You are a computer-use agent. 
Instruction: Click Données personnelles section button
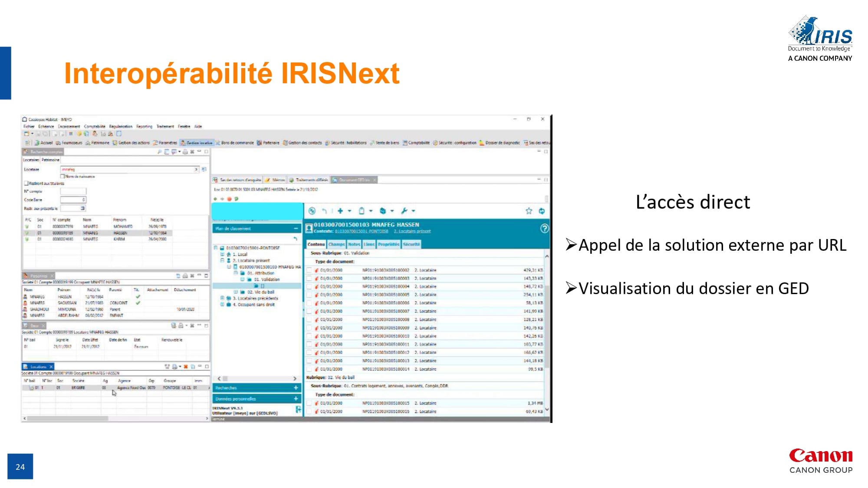click(255, 399)
